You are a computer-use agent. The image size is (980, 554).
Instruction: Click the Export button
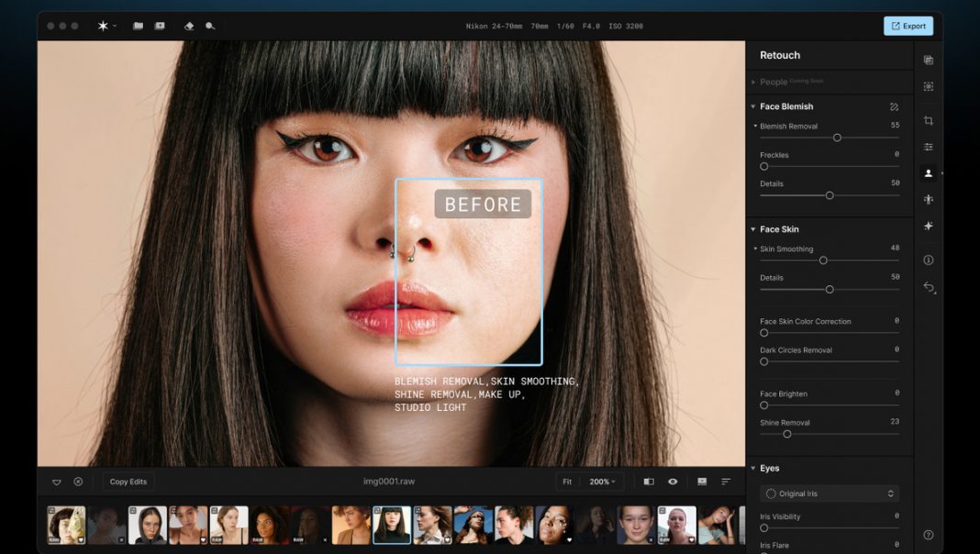coord(908,26)
